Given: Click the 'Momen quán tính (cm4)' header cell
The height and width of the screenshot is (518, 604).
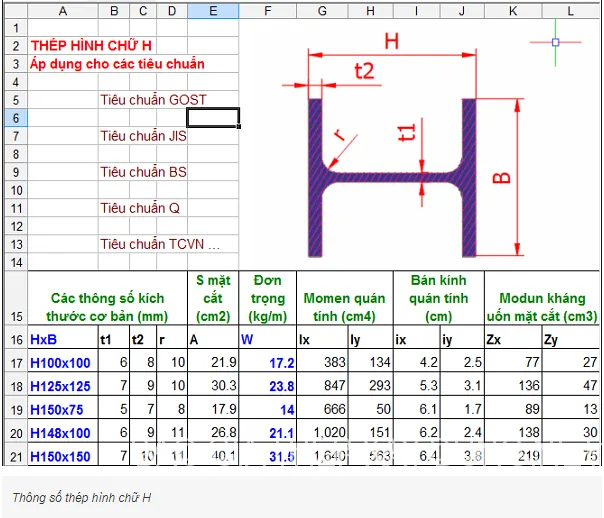Looking at the screenshot, I should click(x=344, y=299).
